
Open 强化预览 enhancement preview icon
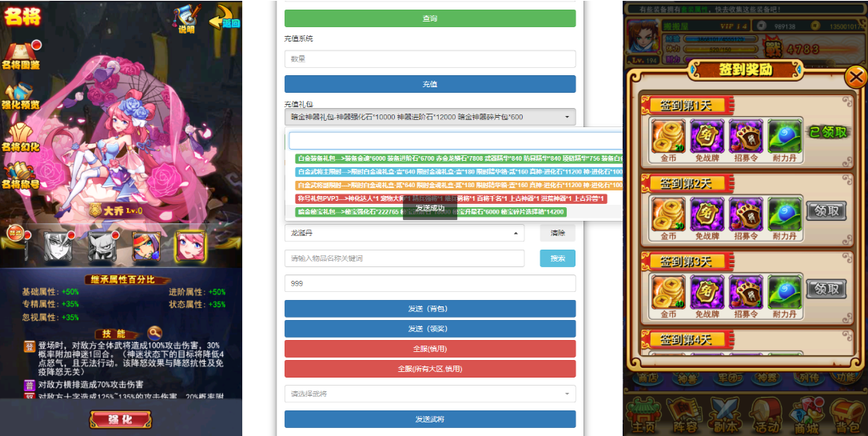pyautogui.click(x=21, y=94)
